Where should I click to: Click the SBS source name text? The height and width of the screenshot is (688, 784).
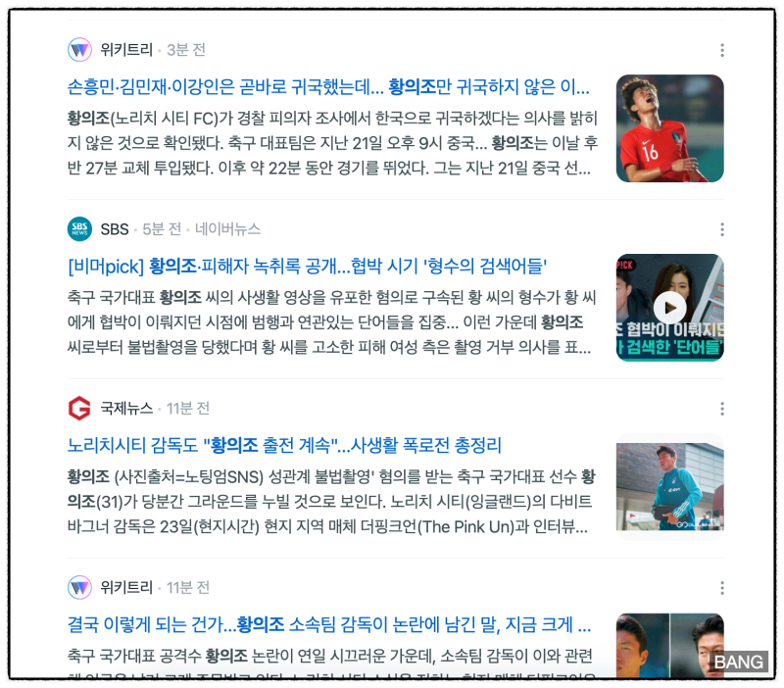115,229
